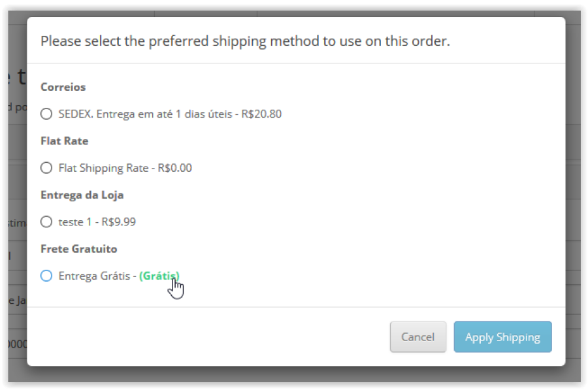Select the Entrega Grátis radio button
The width and height of the screenshot is (588, 392).
(x=46, y=276)
